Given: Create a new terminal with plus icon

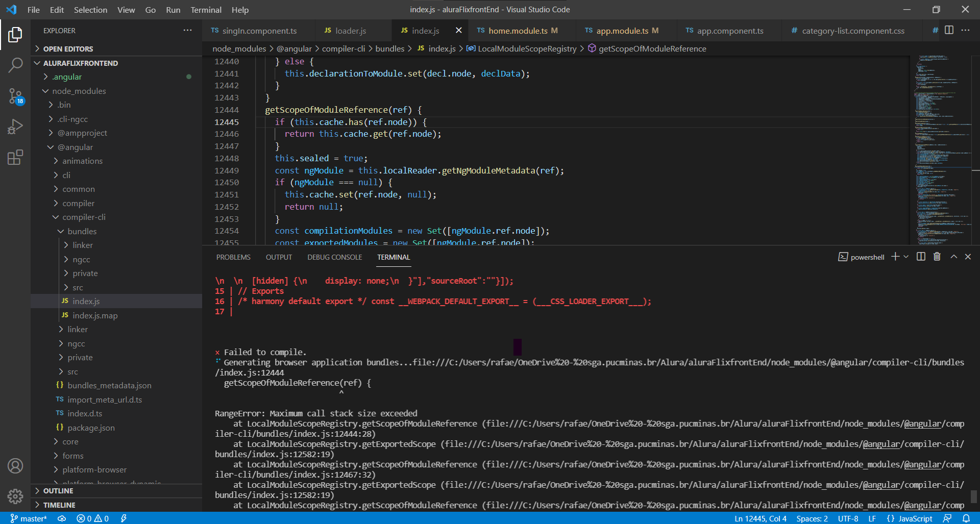Looking at the screenshot, I should pos(895,257).
